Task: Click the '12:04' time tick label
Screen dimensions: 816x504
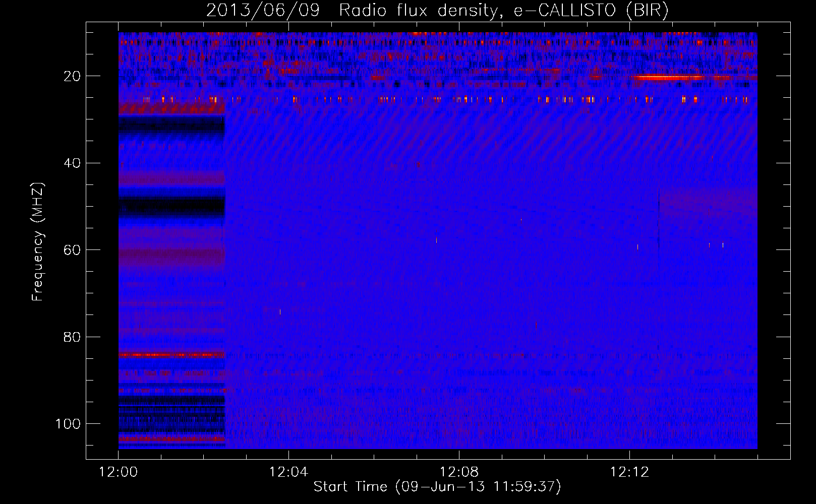Action: [288, 472]
